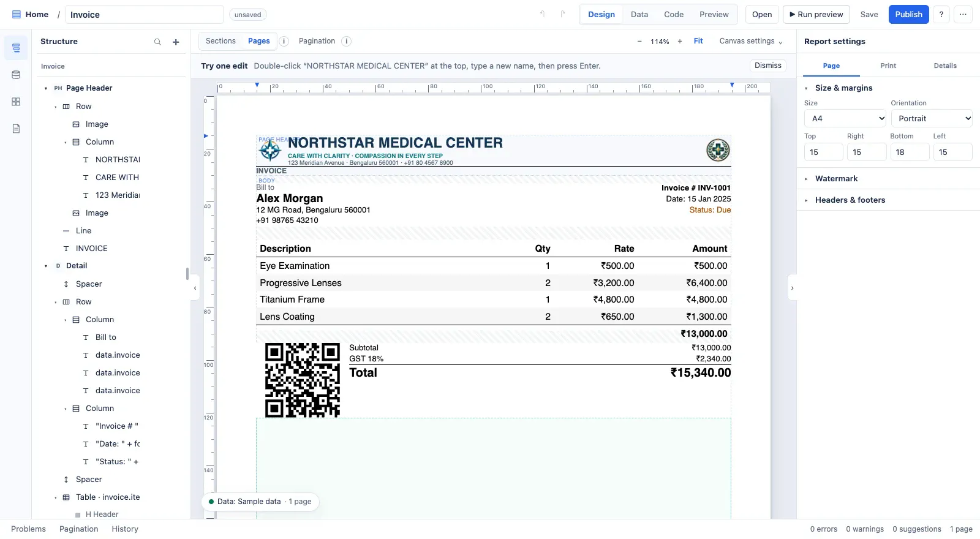
Task: Select the Line item in Structure tree
Action: (83, 231)
